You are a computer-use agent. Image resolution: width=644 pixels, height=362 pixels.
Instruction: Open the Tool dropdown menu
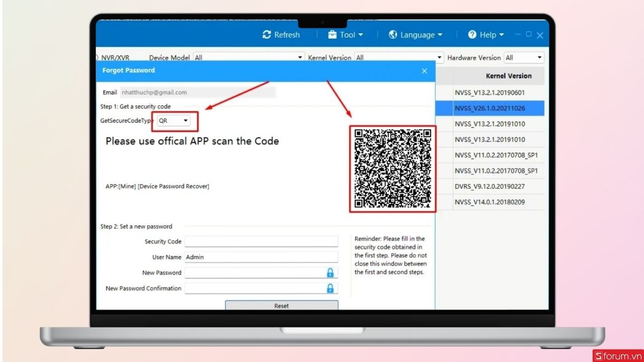[x=346, y=35]
